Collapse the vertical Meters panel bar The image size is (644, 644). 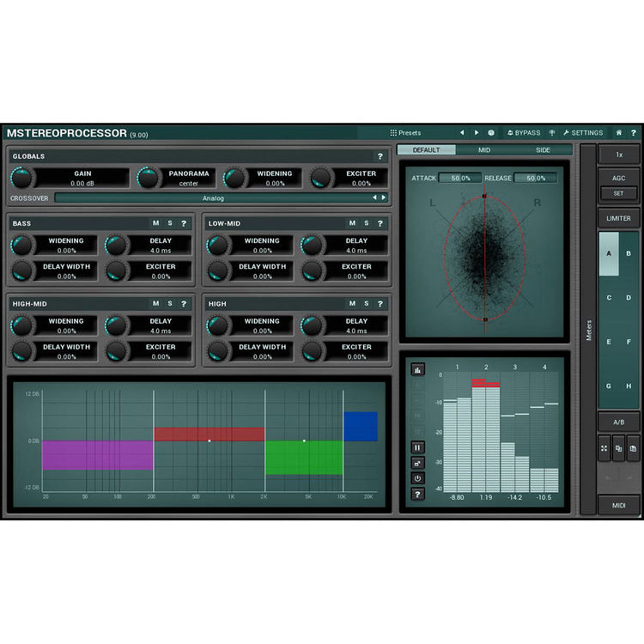click(589, 330)
